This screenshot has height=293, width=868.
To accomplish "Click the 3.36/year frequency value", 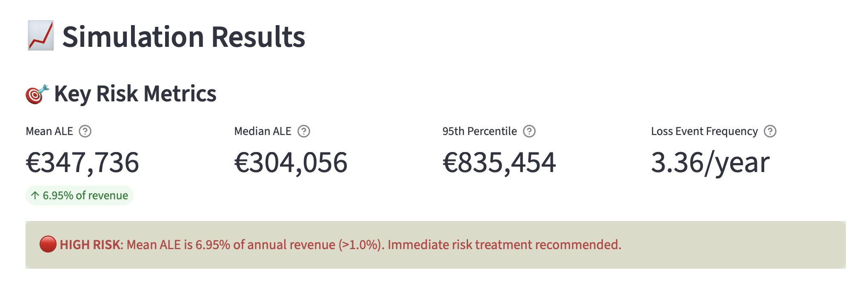I will click(x=710, y=163).
